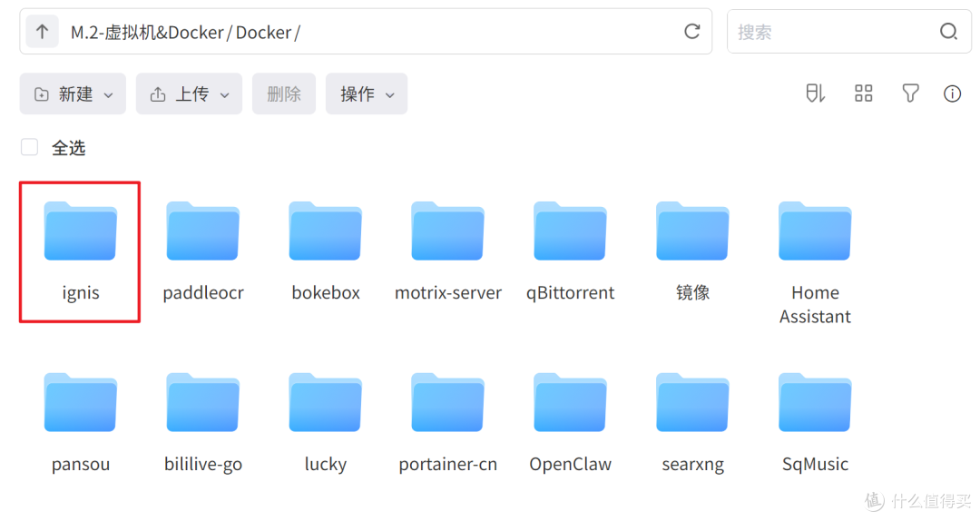This screenshot has height=521, width=980.
Task: Expand the 操作 dropdown
Action: click(x=367, y=93)
